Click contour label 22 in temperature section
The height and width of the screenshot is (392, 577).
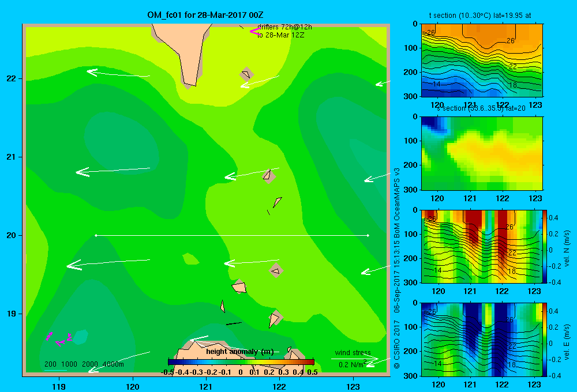tap(512, 66)
